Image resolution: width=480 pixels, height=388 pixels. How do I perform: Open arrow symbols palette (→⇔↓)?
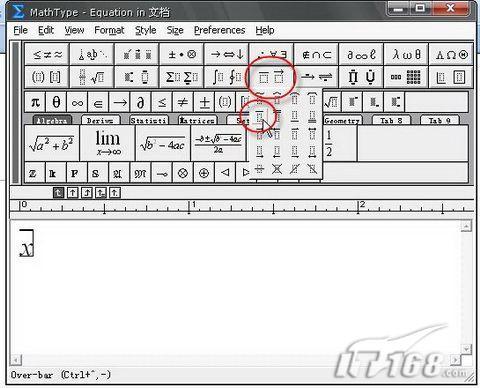227,54
